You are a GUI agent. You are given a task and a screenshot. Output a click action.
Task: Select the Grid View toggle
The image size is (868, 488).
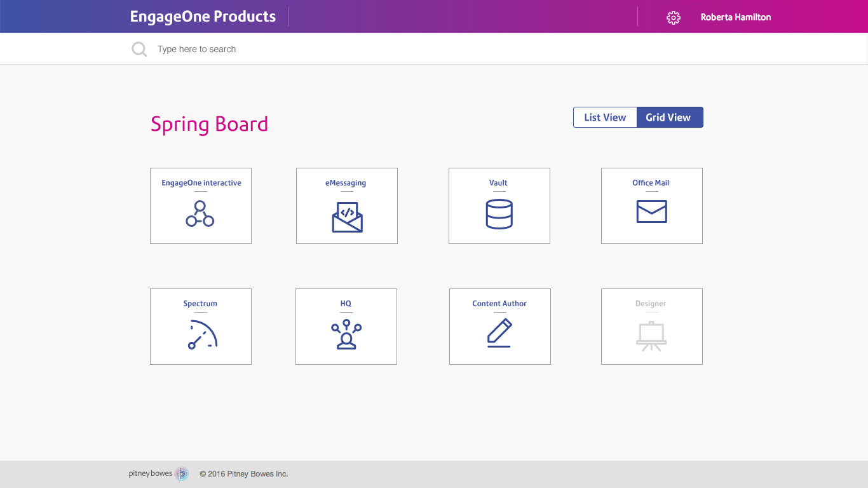669,118
